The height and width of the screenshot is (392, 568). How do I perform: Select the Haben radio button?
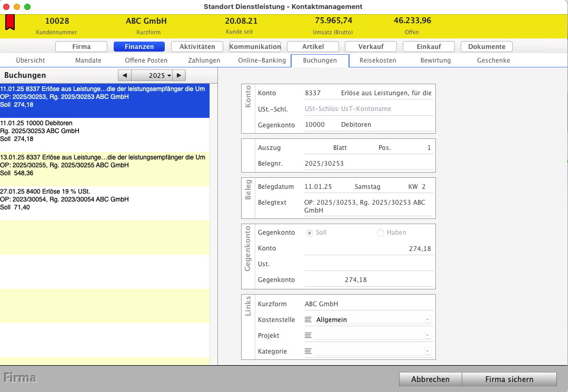coord(380,233)
